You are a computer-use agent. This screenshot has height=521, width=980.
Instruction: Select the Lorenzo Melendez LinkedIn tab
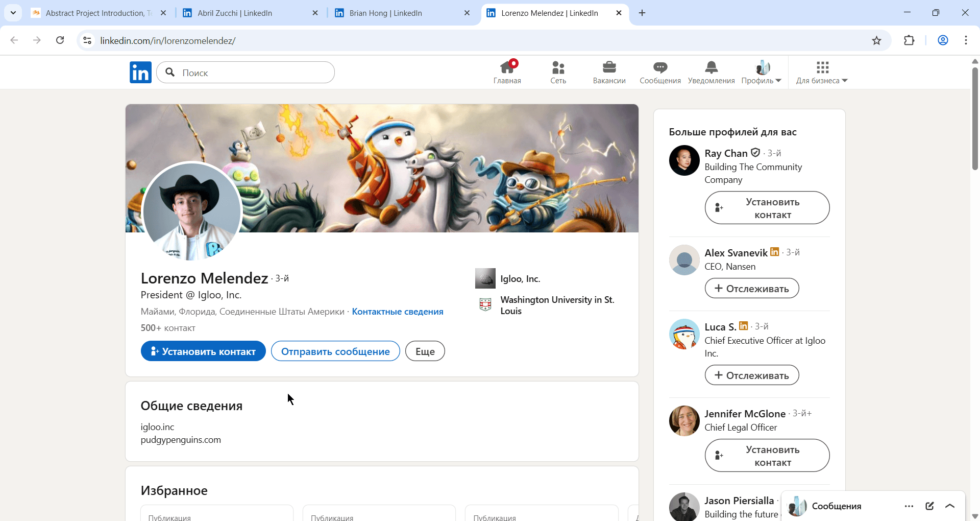click(x=554, y=13)
